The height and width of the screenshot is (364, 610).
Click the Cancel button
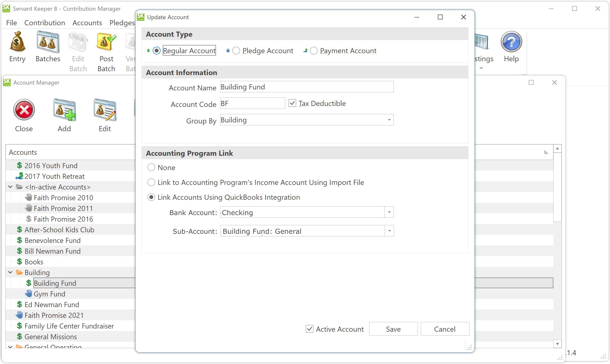click(445, 329)
